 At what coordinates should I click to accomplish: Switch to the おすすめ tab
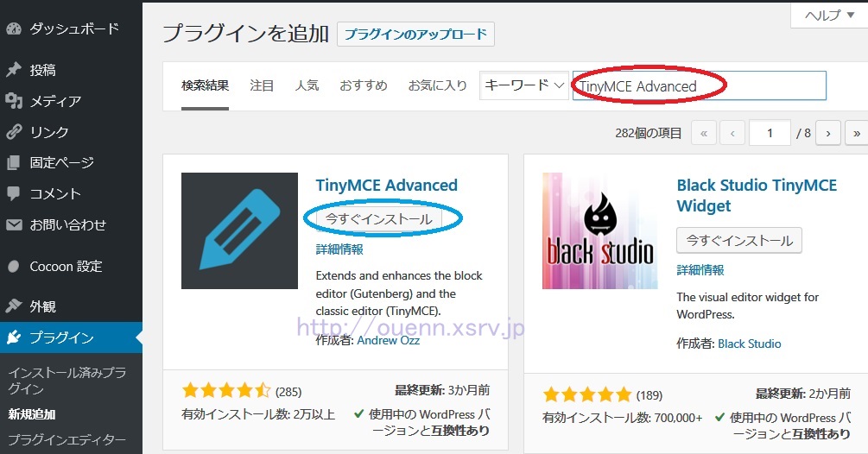tap(363, 85)
